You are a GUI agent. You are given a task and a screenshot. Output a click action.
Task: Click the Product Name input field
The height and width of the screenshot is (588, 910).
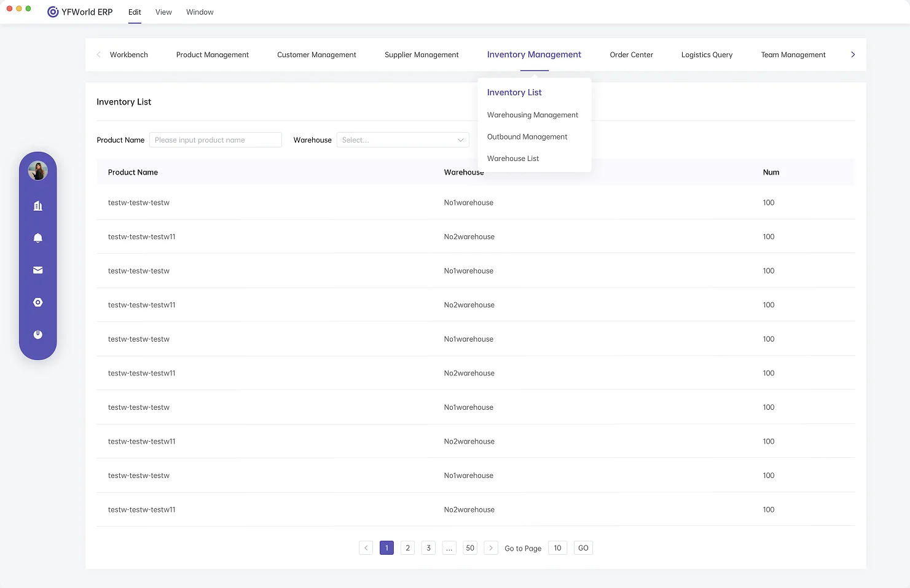tap(215, 140)
